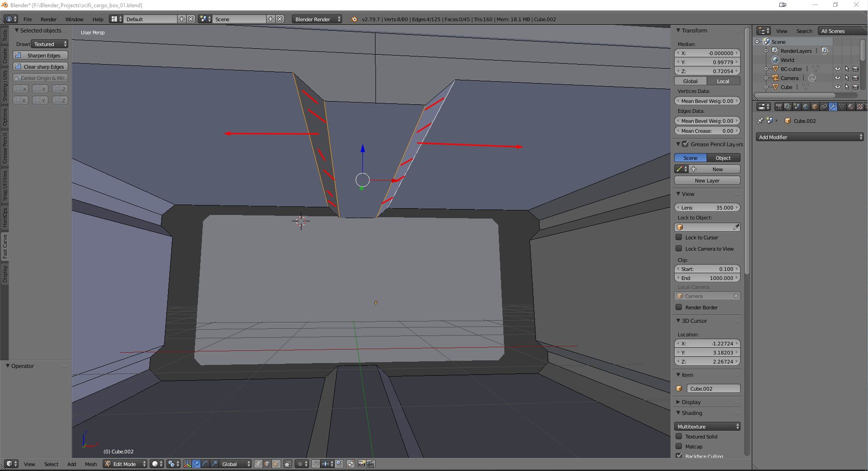Open the Object properties tab
868x471 pixels.
click(815, 107)
